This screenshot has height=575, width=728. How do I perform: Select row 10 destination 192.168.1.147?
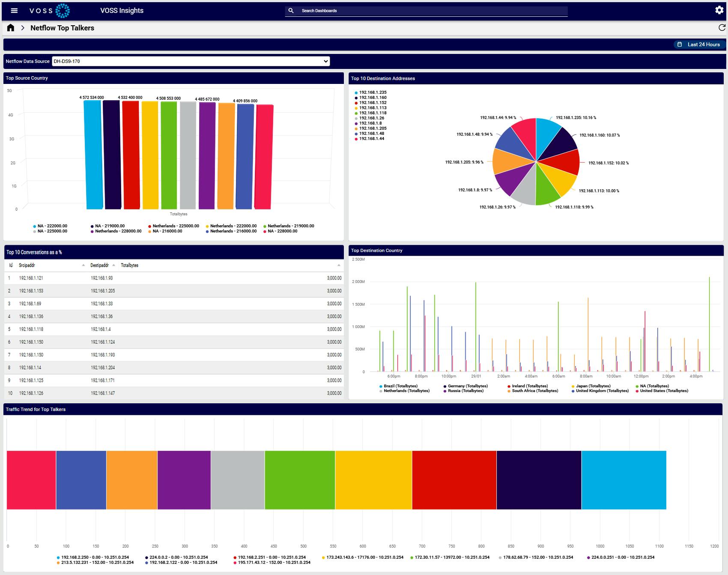[x=103, y=393]
